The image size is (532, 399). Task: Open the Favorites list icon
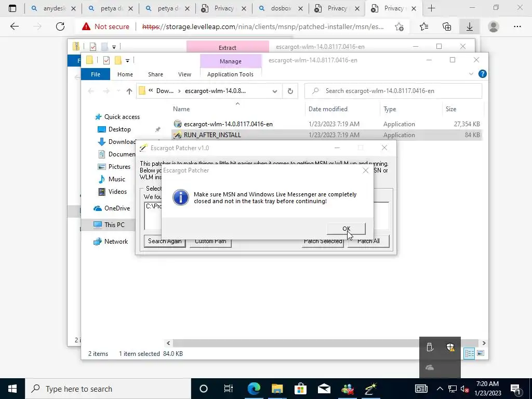(x=424, y=26)
